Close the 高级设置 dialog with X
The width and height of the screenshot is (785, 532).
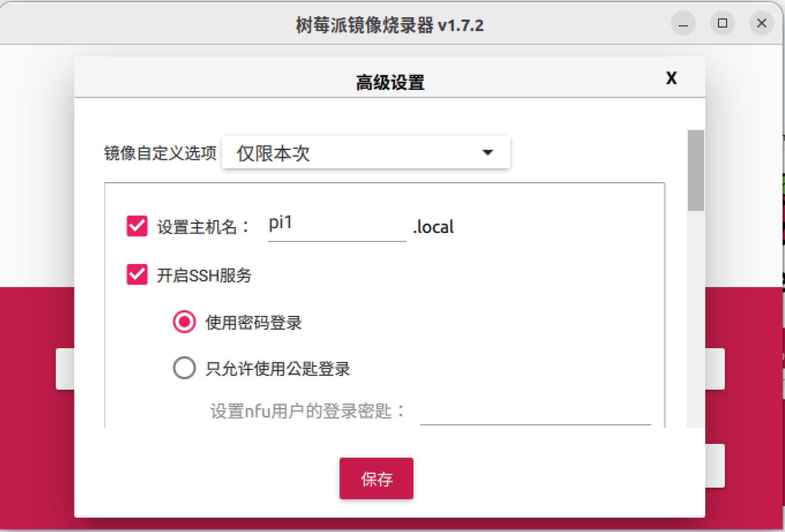[671, 78]
